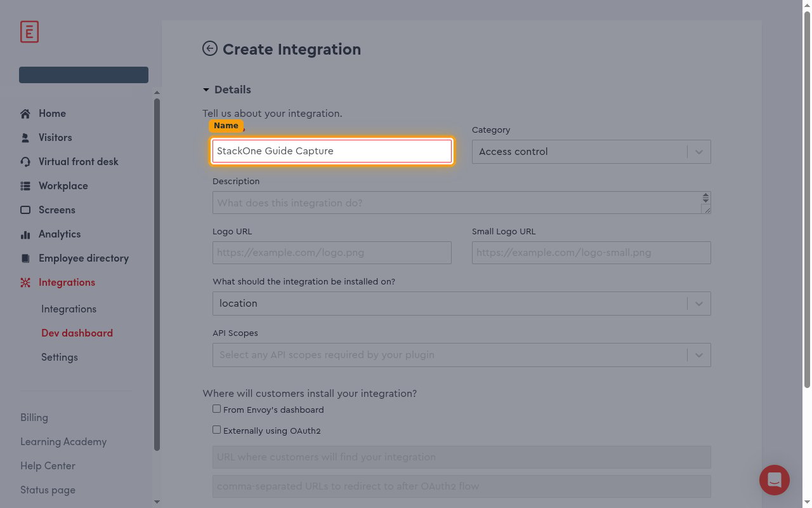Open Workplace menu item
This screenshot has width=812, height=508.
point(63,186)
